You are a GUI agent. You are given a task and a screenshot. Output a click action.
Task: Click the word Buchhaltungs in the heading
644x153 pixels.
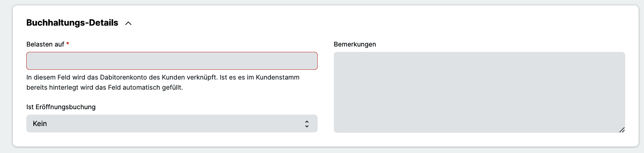(x=56, y=23)
